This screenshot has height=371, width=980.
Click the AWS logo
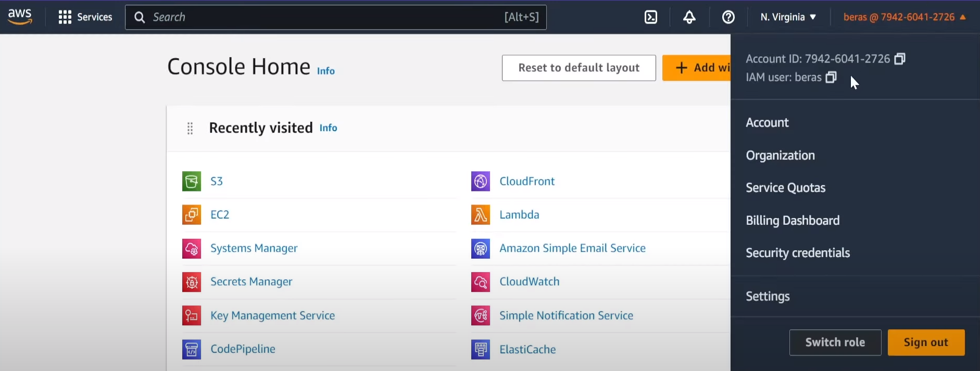tap(20, 17)
